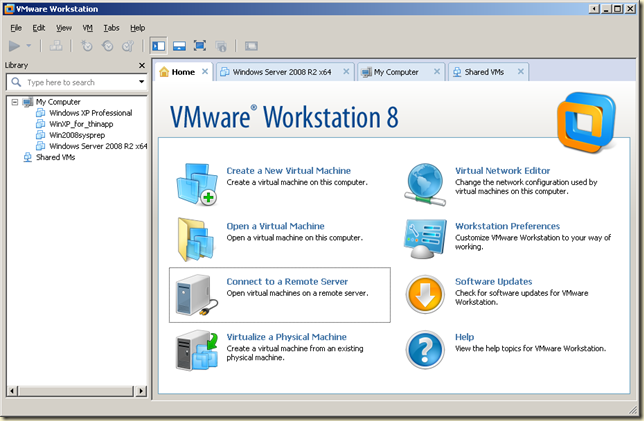Select Win2008sysprep VM in Library

click(x=77, y=135)
